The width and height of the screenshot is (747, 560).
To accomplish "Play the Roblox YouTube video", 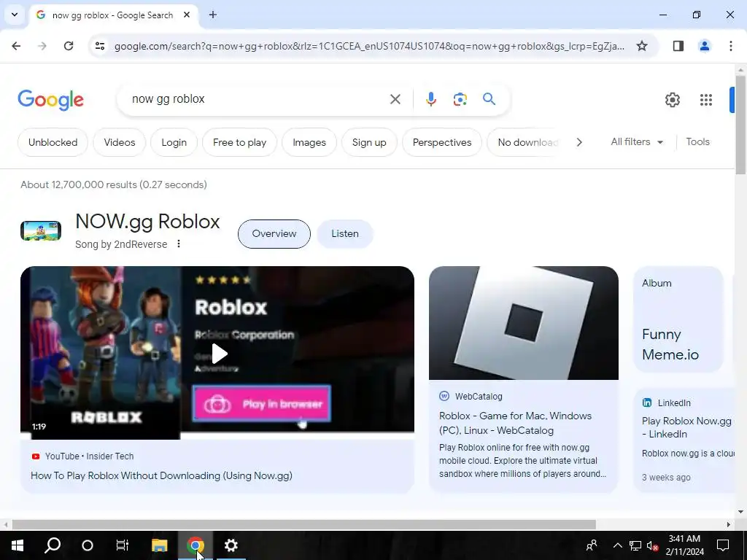I will (219, 354).
